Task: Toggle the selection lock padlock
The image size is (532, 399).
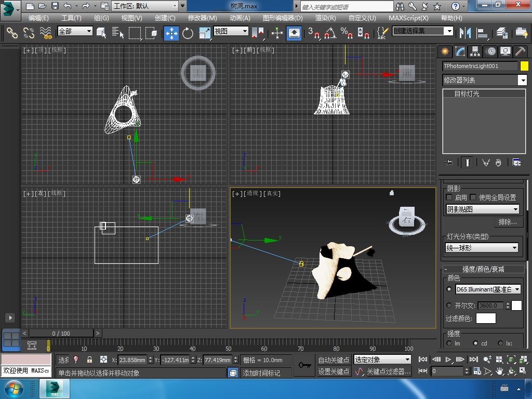Action: pyautogui.click(x=89, y=360)
